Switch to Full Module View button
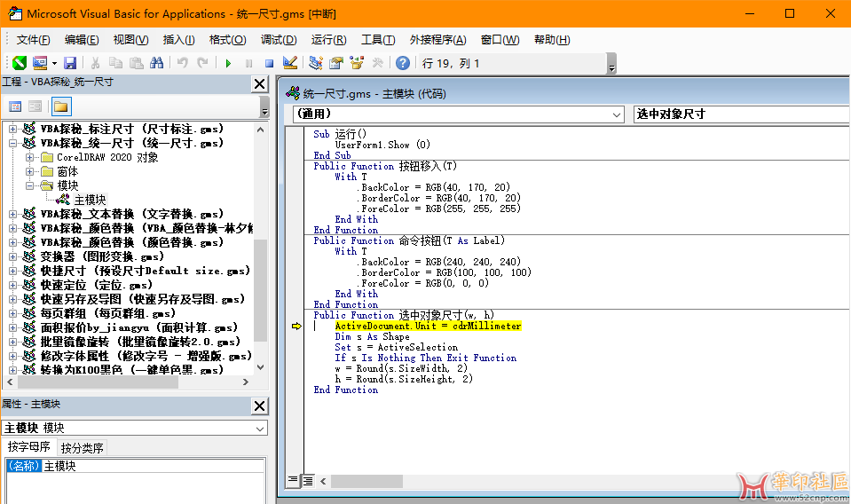This screenshot has height=504, width=851. point(308,480)
